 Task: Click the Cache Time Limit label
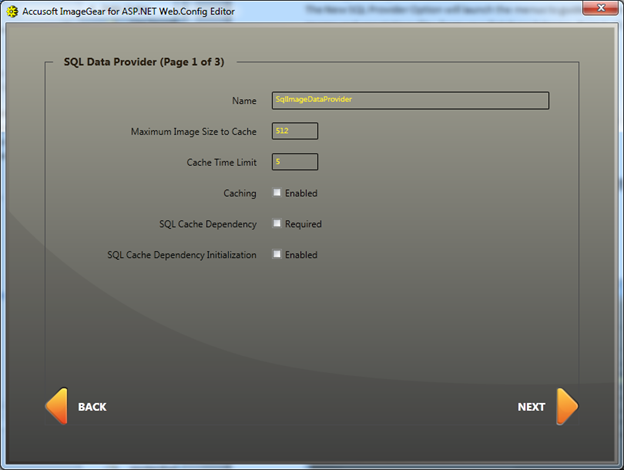(x=221, y=162)
